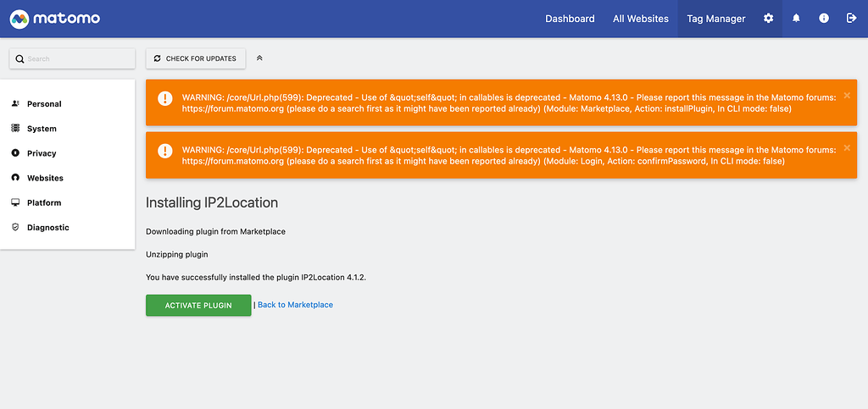Open the Tag Manager tab

click(715, 19)
